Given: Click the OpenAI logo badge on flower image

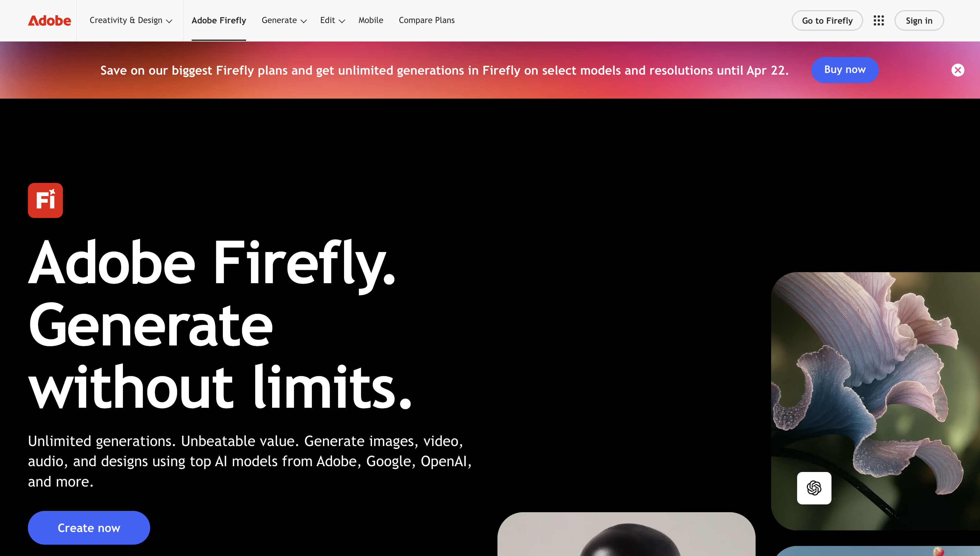Looking at the screenshot, I should click(814, 488).
